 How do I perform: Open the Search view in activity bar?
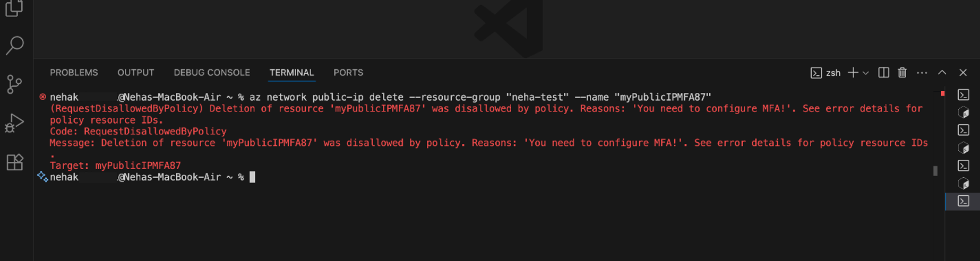click(15, 45)
